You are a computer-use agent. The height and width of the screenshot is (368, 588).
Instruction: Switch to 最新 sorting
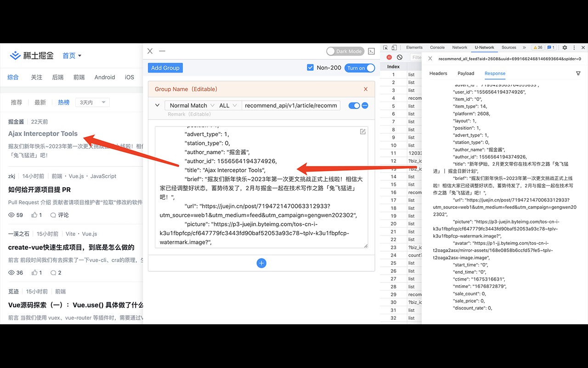click(x=40, y=102)
